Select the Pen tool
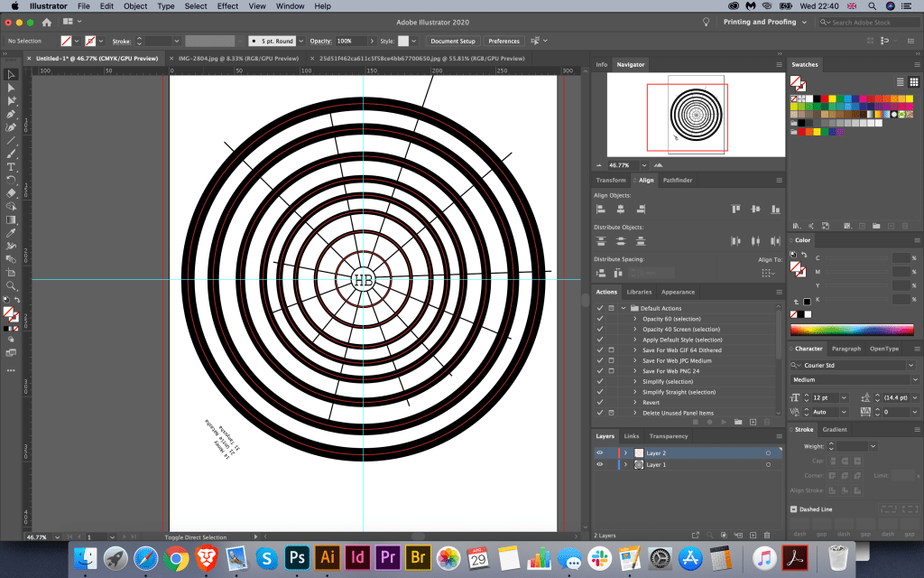This screenshot has width=924, height=578. [x=11, y=115]
